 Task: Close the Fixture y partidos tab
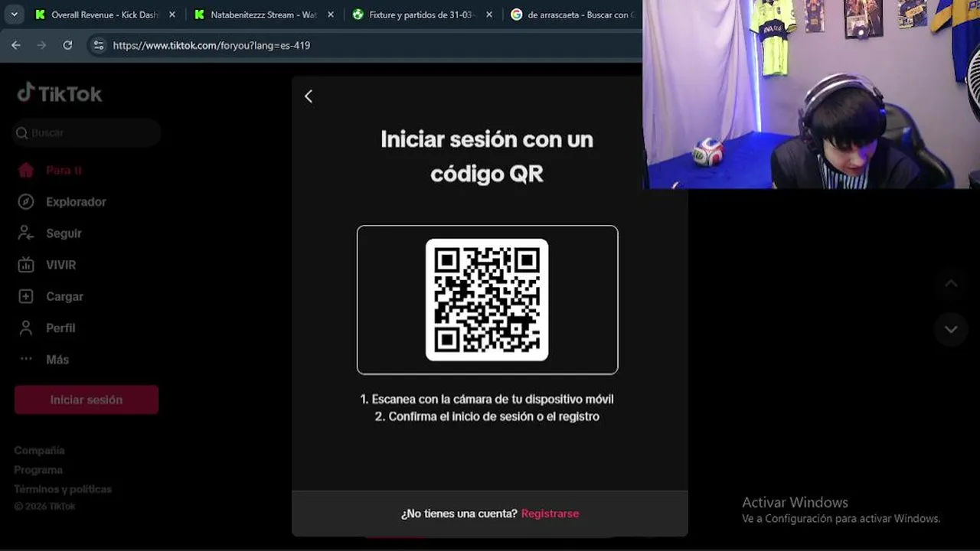tap(489, 15)
